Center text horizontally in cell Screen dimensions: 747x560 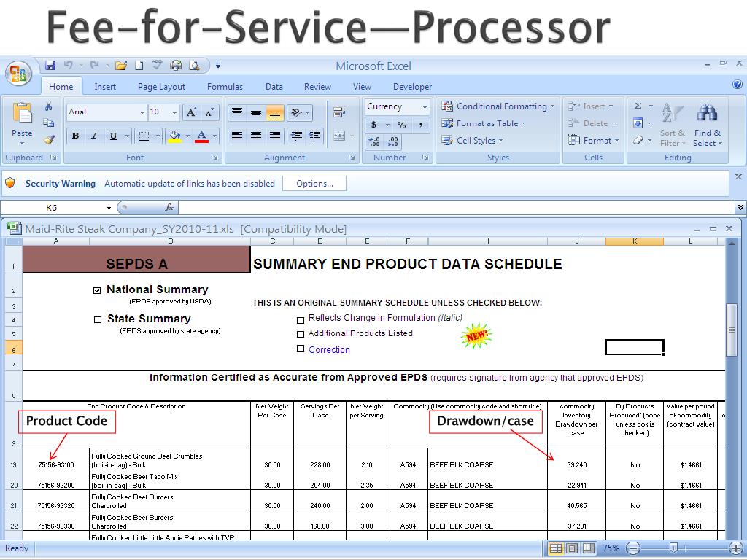(x=256, y=136)
